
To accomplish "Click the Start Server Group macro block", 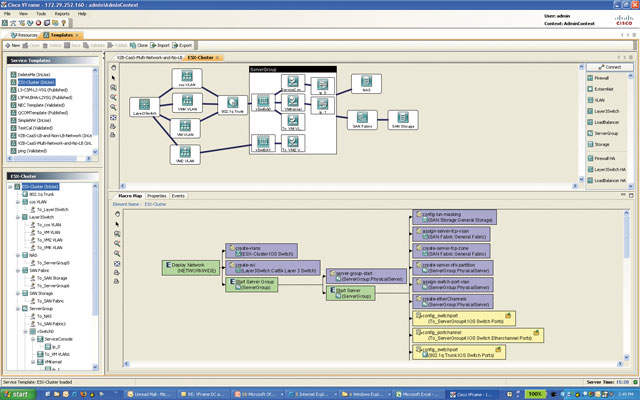I will point(252,284).
